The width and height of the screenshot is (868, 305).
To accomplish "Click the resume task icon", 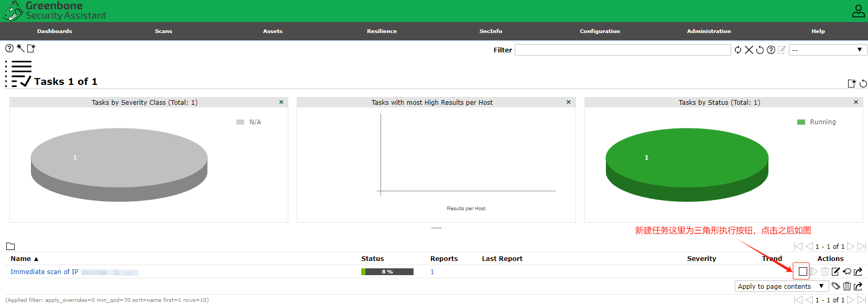I will click(x=814, y=271).
